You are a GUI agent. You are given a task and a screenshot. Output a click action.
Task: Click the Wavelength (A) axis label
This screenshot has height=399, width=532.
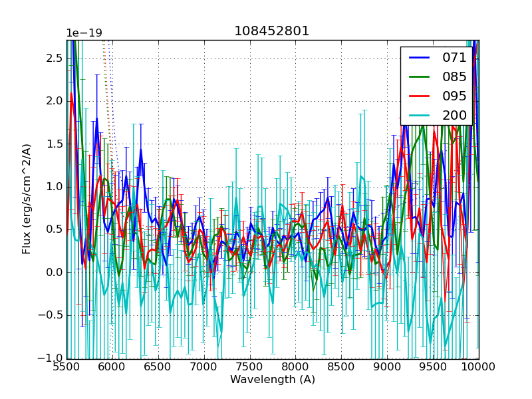(273, 380)
